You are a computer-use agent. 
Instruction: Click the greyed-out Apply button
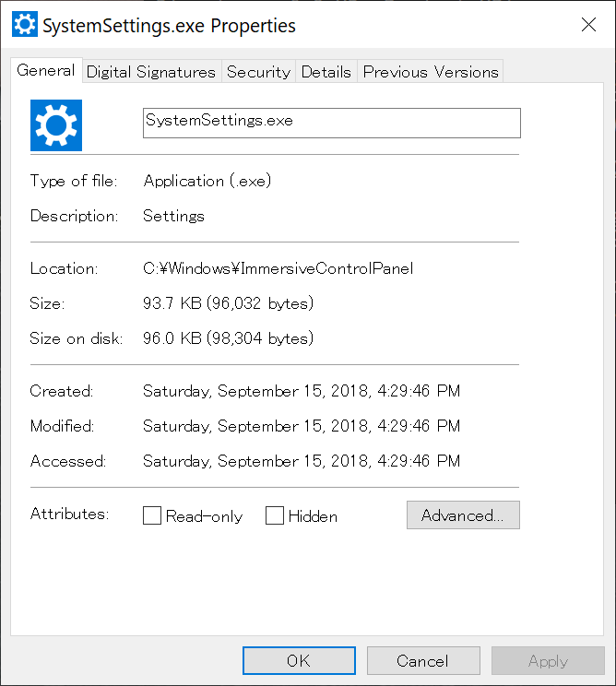(548, 660)
